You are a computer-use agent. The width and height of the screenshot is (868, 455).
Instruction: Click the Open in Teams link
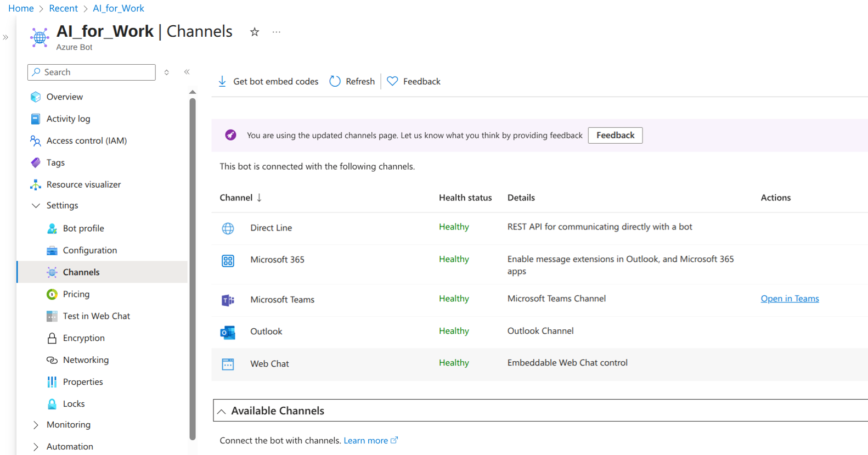tap(790, 299)
